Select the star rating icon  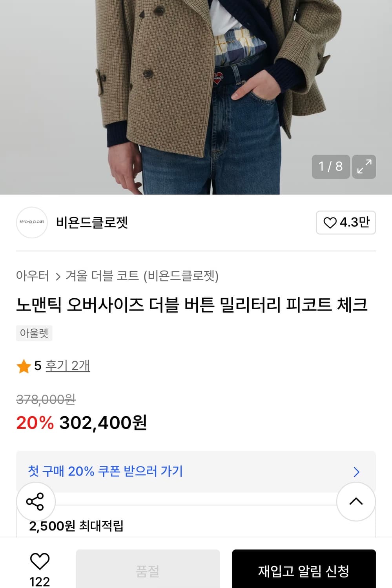coord(24,366)
